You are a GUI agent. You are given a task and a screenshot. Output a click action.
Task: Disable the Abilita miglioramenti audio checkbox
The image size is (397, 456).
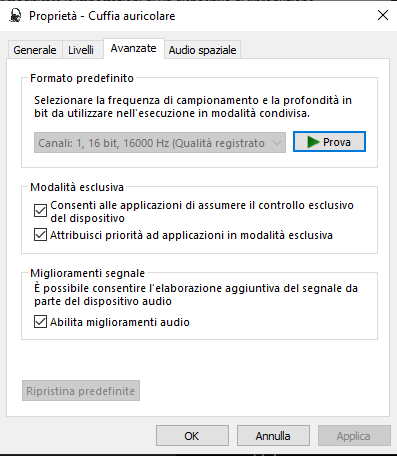[x=40, y=322]
